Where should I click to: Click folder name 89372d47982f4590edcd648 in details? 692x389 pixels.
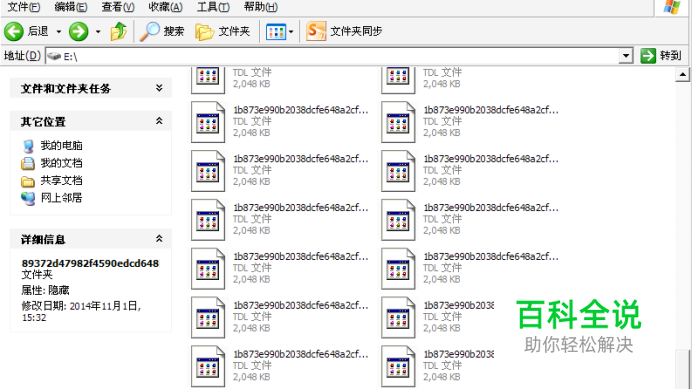[90, 263]
